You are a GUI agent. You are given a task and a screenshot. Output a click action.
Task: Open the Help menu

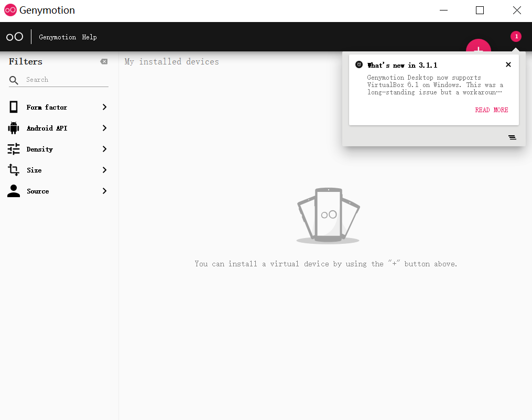[89, 37]
